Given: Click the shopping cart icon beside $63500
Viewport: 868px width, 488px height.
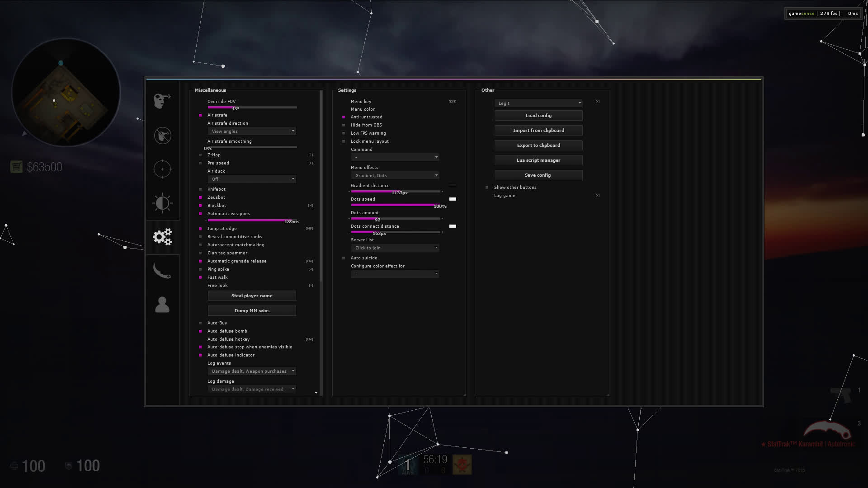Looking at the screenshot, I should tap(16, 167).
